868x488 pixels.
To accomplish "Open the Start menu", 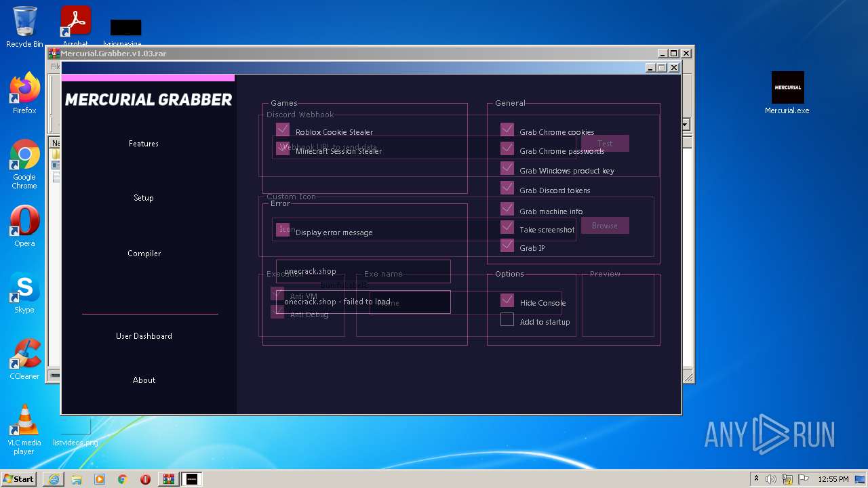I will click(x=18, y=479).
